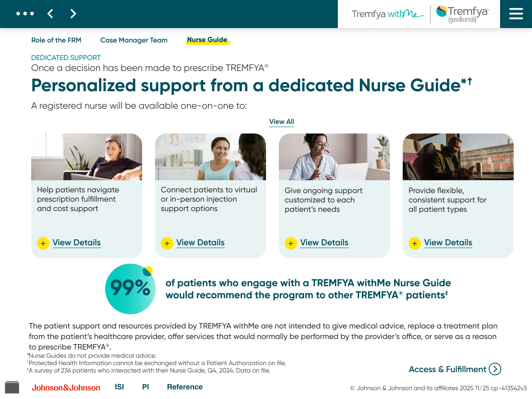The height and width of the screenshot is (399, 532).
Task: Click the Provide flexible, consistent support text
Action: click(447, 200)
